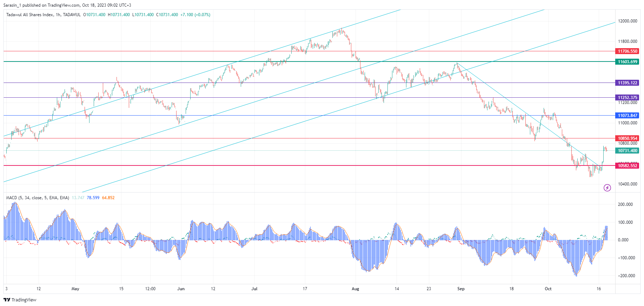Screen dimensions: 644x306
Task: Click the TradingView wordmark at bottom left
Action: (24, 300)
